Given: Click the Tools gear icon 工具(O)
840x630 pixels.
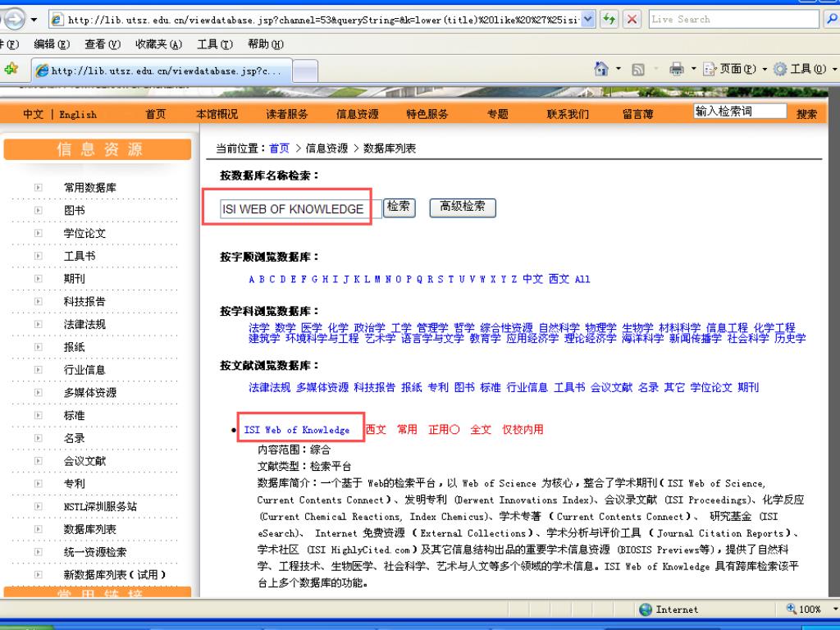Looking at the screenshot, I should pyautogui.click(x=781, y=69).
